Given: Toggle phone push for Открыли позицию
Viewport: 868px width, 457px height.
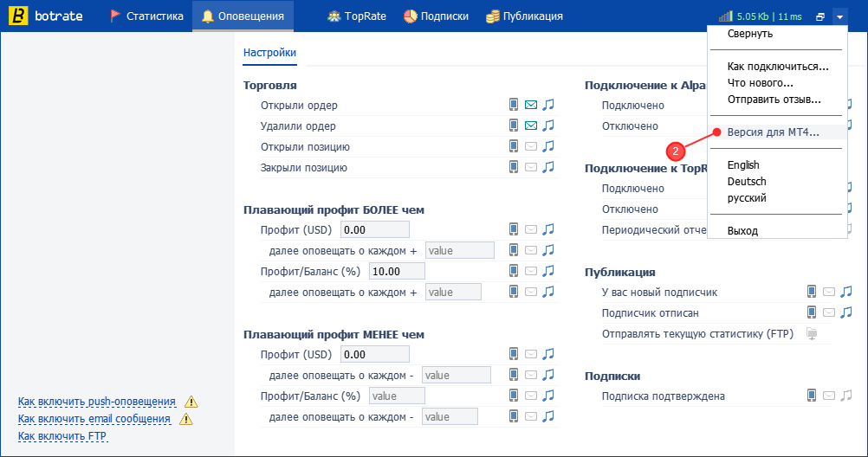Looking at the screenshot, I should tap(514, 146).
